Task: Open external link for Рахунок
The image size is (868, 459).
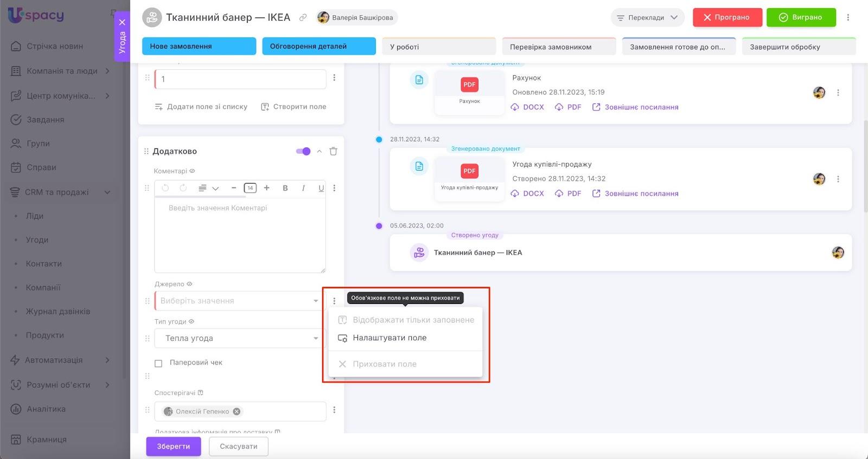Action: pos(635,107)
